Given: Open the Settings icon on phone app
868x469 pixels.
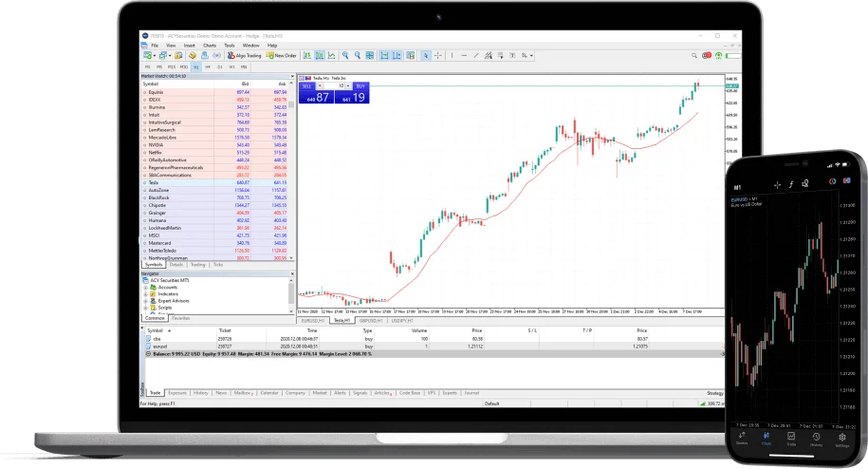Looking at the screenshot, I should tap(841, 440).
